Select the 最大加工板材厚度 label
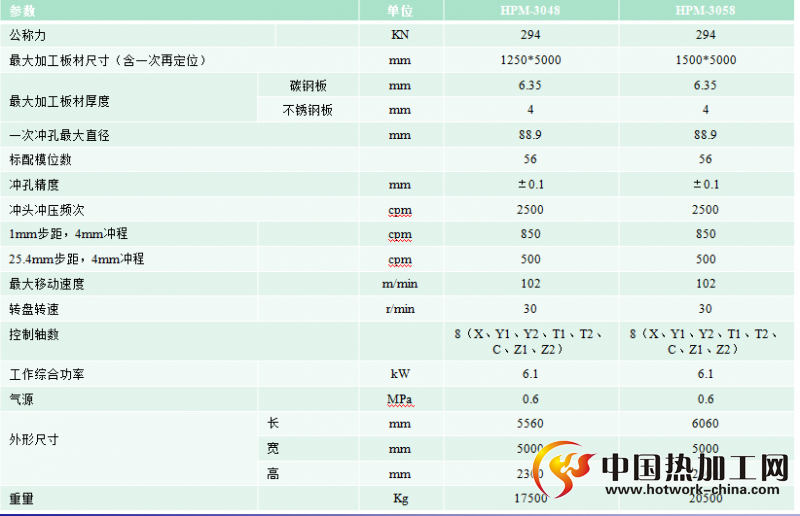 pyautogui.click(x=59, y=101)
